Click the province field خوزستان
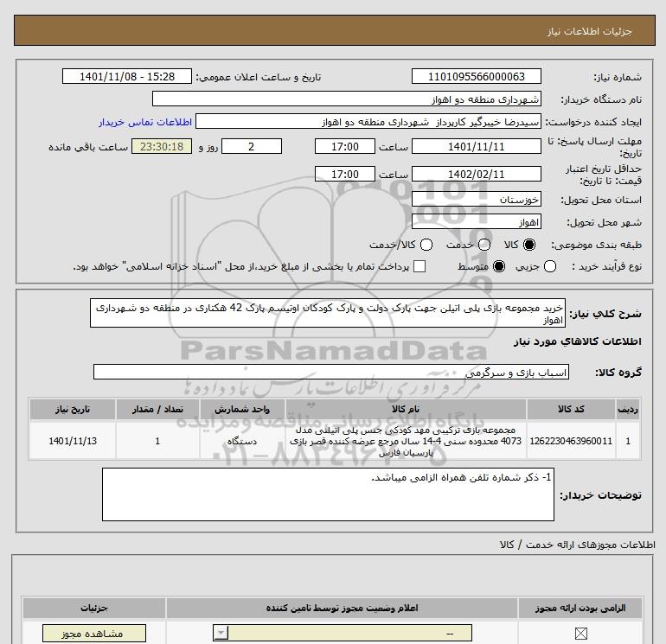 point(476,200)
